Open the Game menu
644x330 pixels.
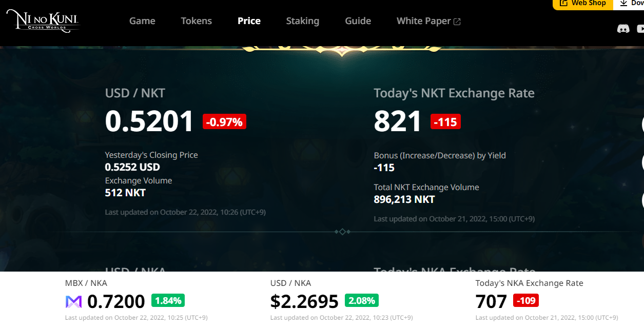[x=142, y=21]
